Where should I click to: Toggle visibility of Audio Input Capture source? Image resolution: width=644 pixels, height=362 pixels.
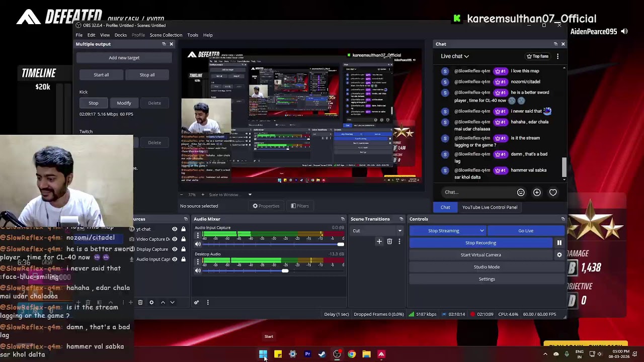pyautogui.click(x=175, y=259)
